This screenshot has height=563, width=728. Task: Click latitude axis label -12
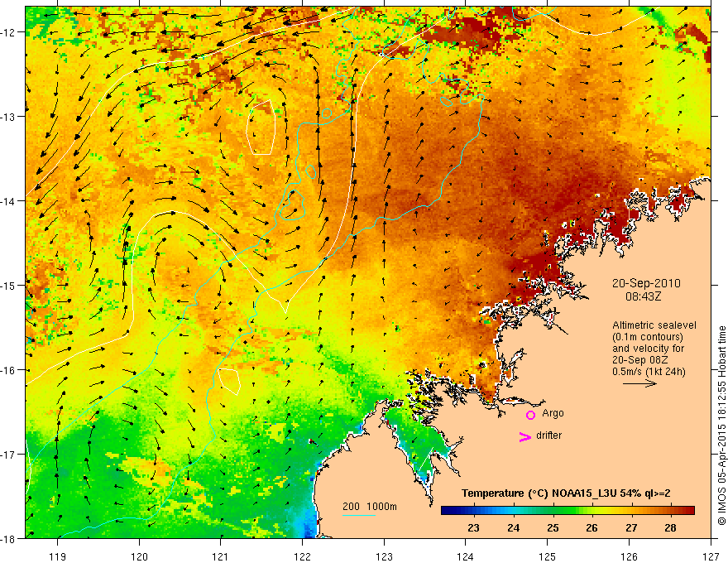coord(8,32)
